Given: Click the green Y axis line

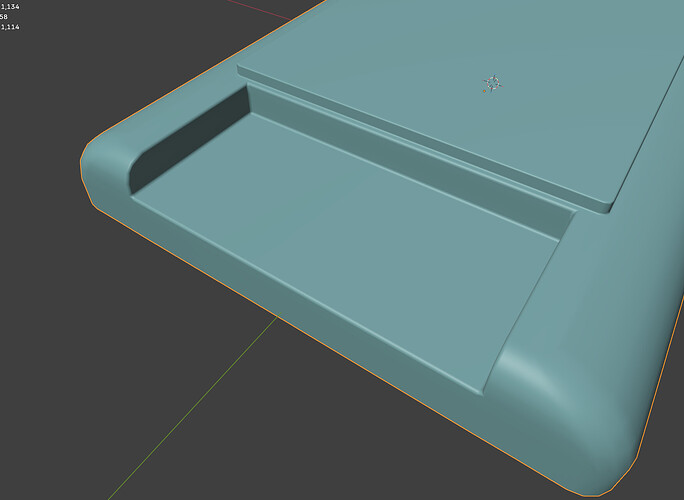Looking at the screenshot, I should [192, 408].
